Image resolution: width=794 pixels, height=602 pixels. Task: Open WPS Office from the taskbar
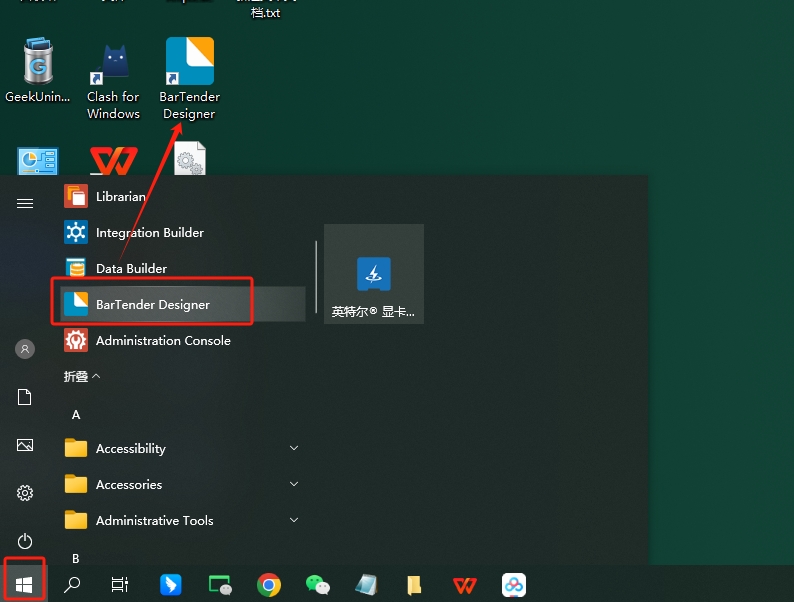[465, 585]
